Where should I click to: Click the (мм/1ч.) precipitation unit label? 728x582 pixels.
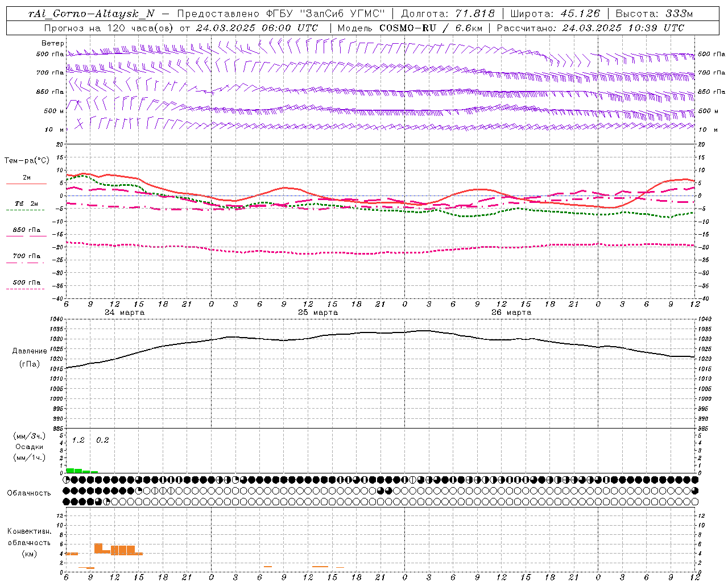click(x=30, y=458)
